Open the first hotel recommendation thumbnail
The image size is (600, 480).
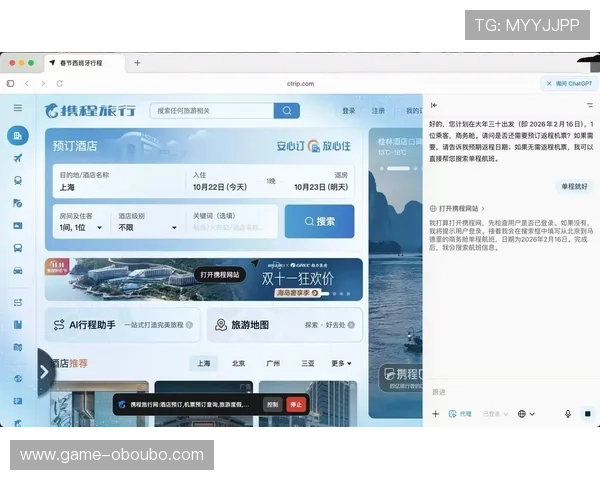click(x=99, y=404)
